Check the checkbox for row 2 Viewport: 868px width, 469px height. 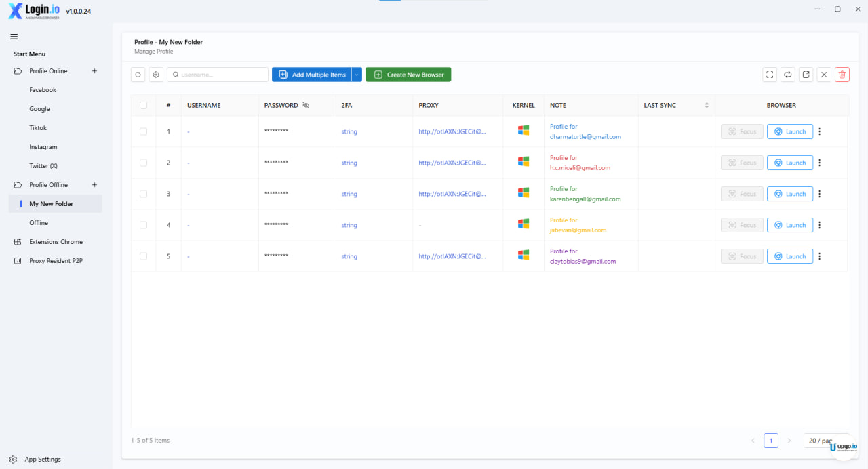click(x=143, y=163)
